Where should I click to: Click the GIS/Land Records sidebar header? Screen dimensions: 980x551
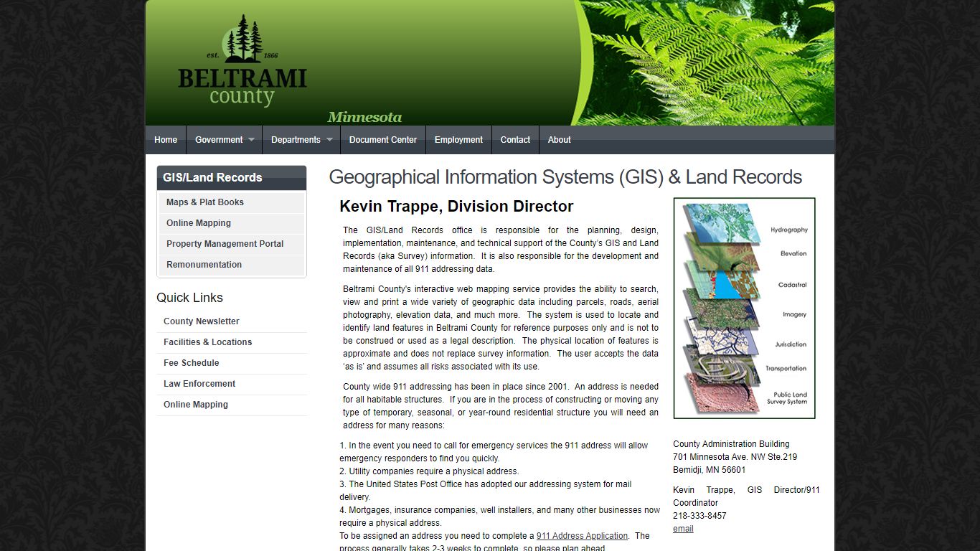coord(232,178)
